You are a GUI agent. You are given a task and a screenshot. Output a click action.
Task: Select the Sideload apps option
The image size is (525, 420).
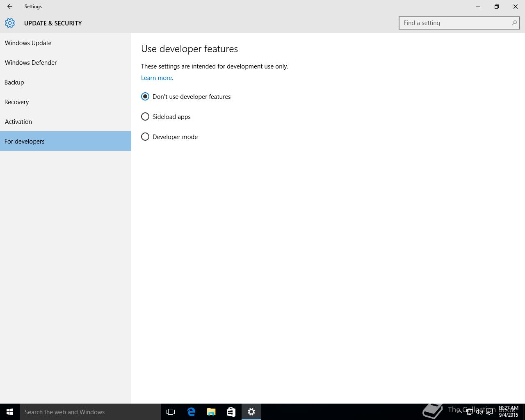[x=166, y=117]
